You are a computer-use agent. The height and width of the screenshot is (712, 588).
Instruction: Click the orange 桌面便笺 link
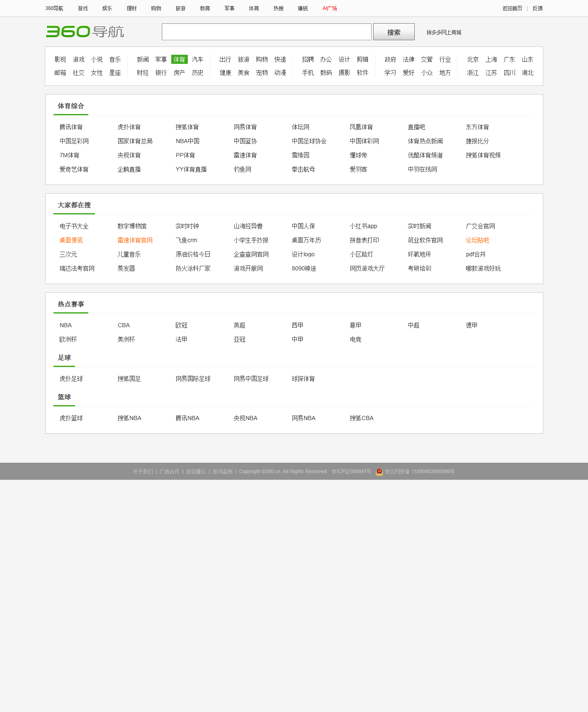71,240
